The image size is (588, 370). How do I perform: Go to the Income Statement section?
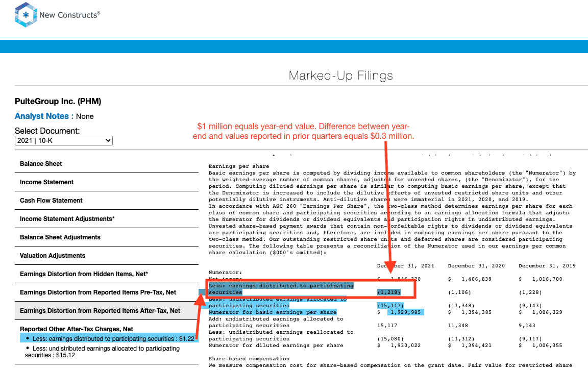point(107,182)
